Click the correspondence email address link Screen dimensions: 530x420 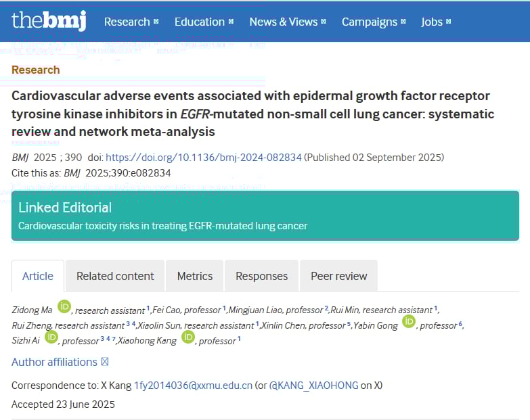193,386
